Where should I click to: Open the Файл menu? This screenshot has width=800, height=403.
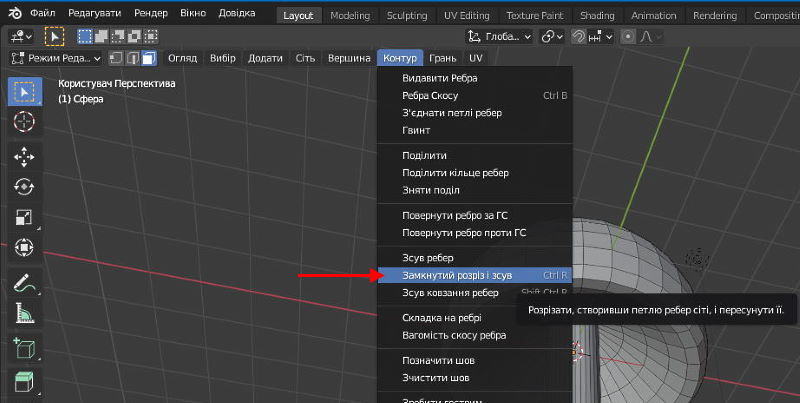click(43, 13)
